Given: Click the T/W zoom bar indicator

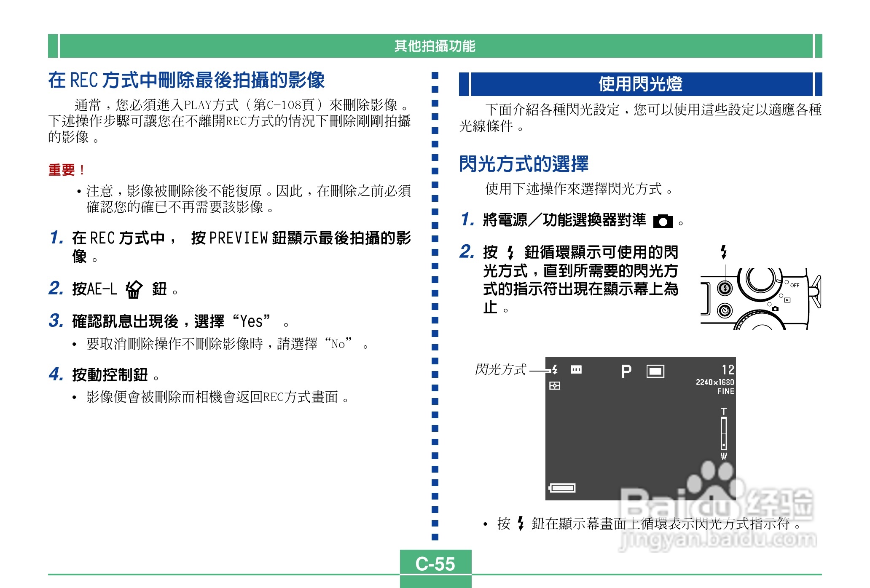Looking at the screenshot, I should (x=724, y=434).
